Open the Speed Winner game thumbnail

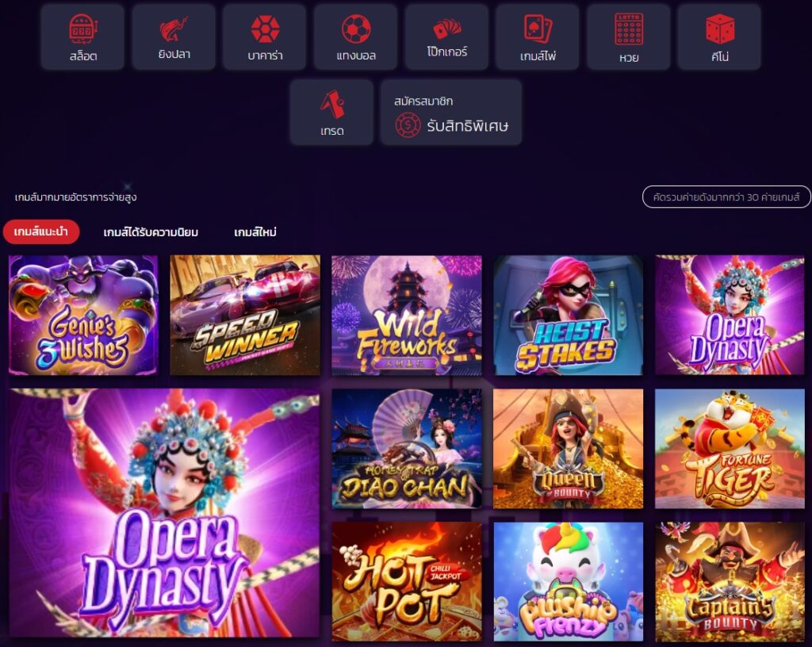245,315
